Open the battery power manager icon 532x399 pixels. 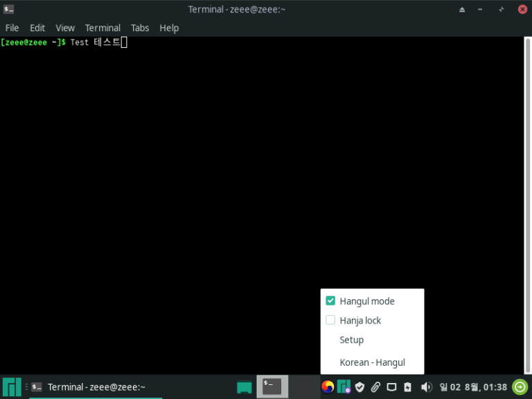[x=407, y=387]
